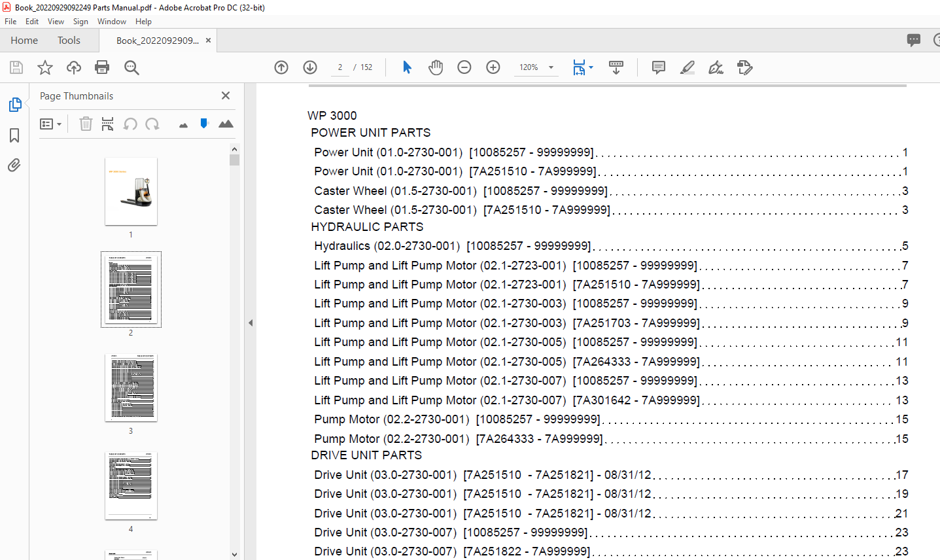Zoom in with the plus circle icon
940x560 pixels.
[493, 67]
